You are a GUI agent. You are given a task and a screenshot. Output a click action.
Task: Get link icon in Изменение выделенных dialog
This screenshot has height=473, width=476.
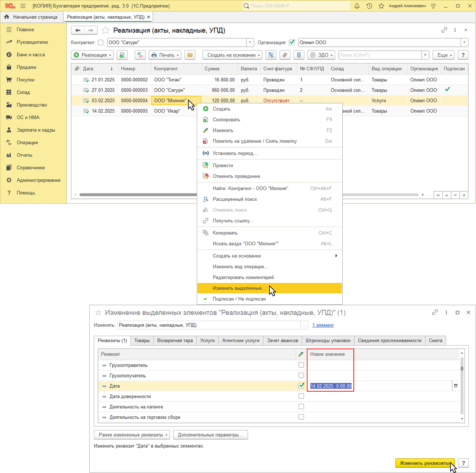435,313
